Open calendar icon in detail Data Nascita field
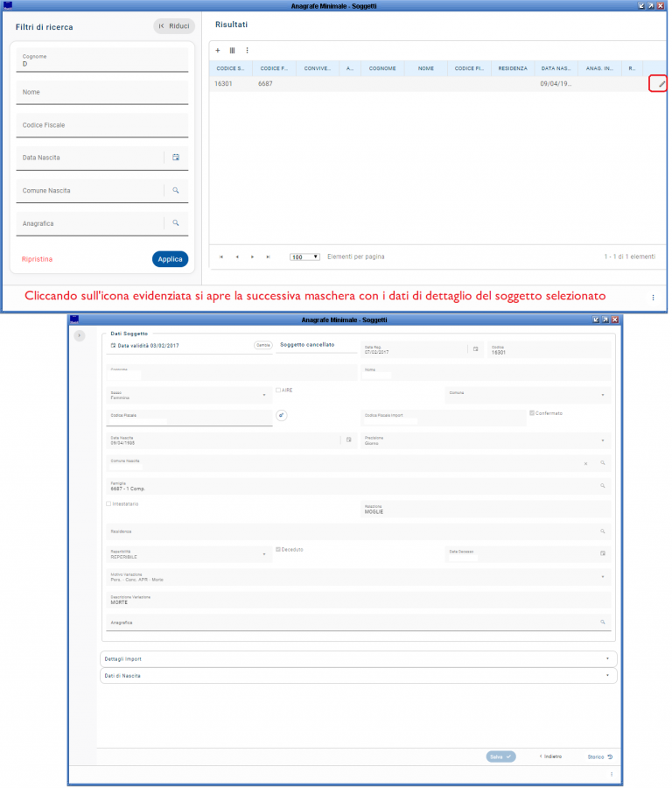Image resolution: width=672 pixels, height=788 pixels. 351,441
